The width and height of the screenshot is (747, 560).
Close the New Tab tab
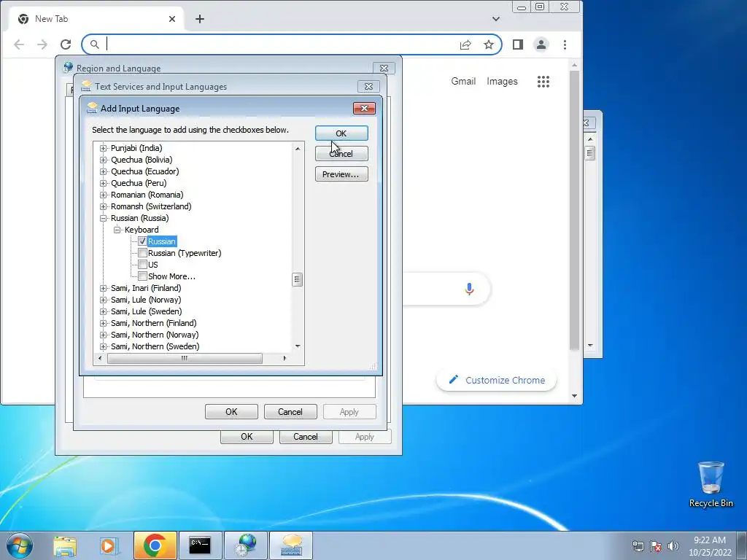(x=172, y=19)
